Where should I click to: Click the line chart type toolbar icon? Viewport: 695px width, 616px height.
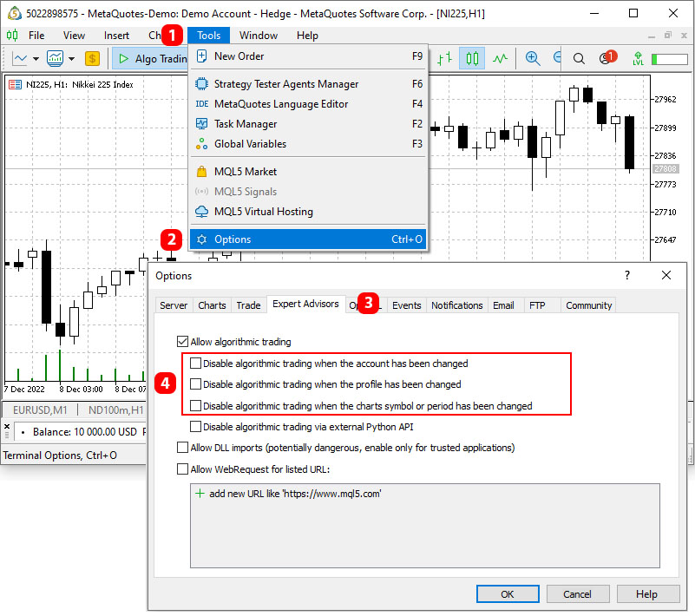click(x=20, y=58)
